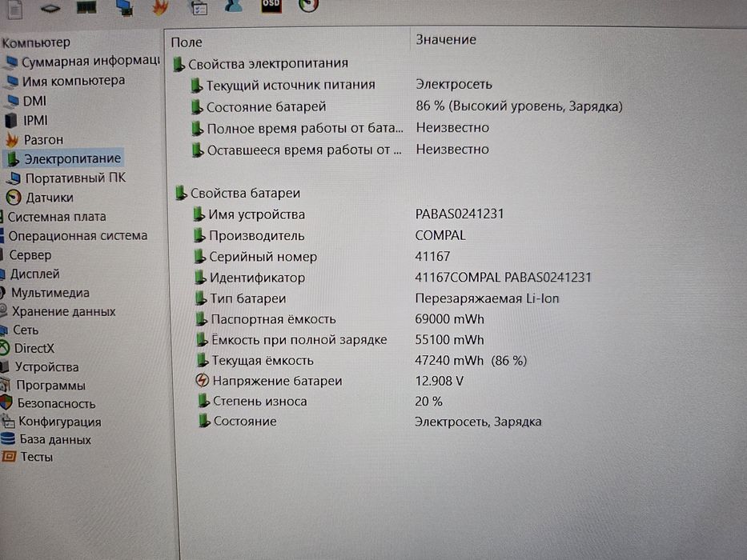Screen dimensions: 747x560
Task: Click the 20 % wear value
Action: pos(429,402)
